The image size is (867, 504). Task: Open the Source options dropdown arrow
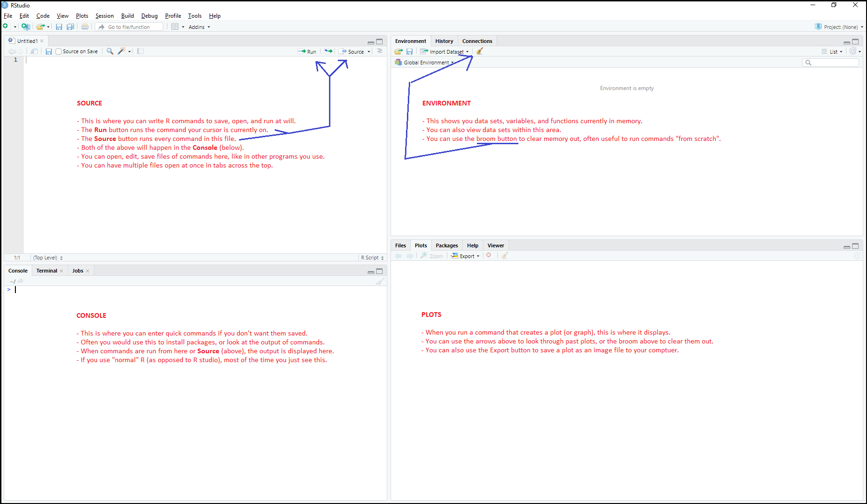click(x=369, y=52)
